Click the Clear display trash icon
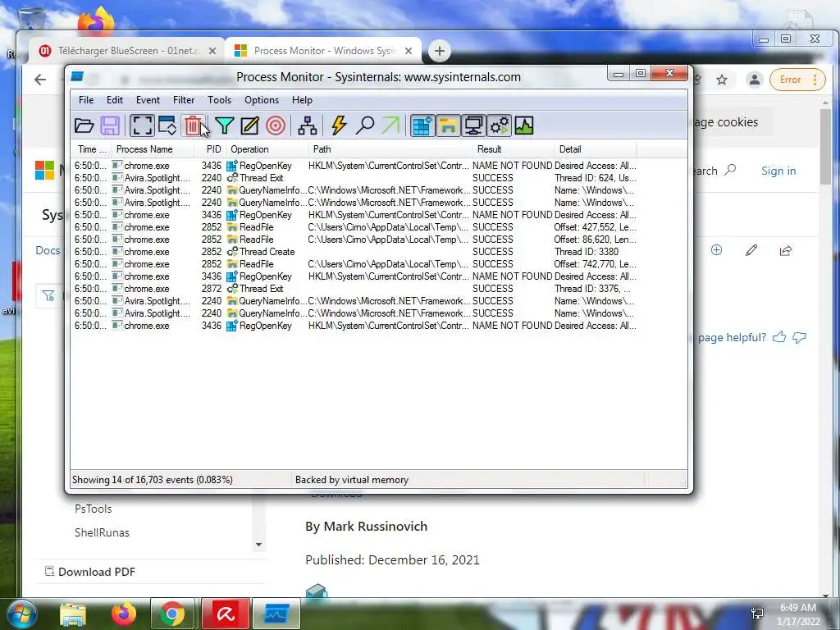 point(192,126)
